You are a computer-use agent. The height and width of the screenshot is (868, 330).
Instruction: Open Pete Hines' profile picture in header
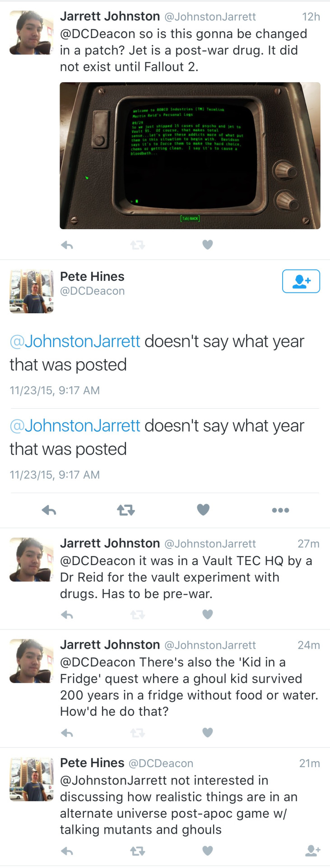pos(32,292)
